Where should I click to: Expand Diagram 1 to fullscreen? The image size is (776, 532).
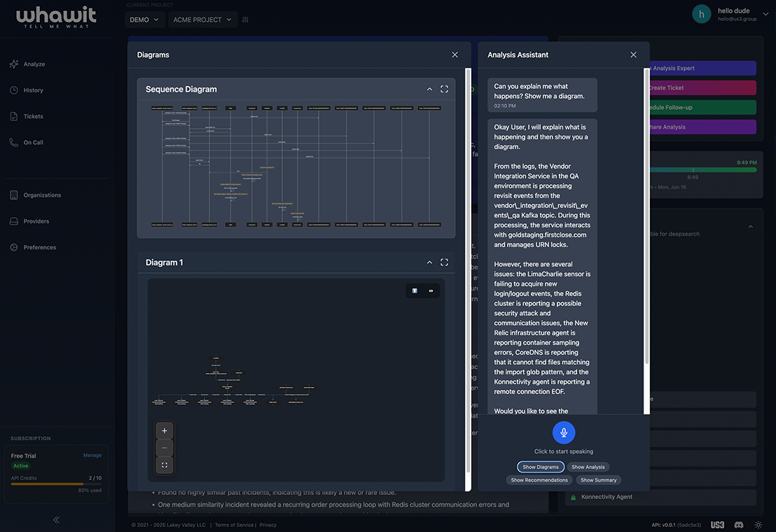[445, 262]
